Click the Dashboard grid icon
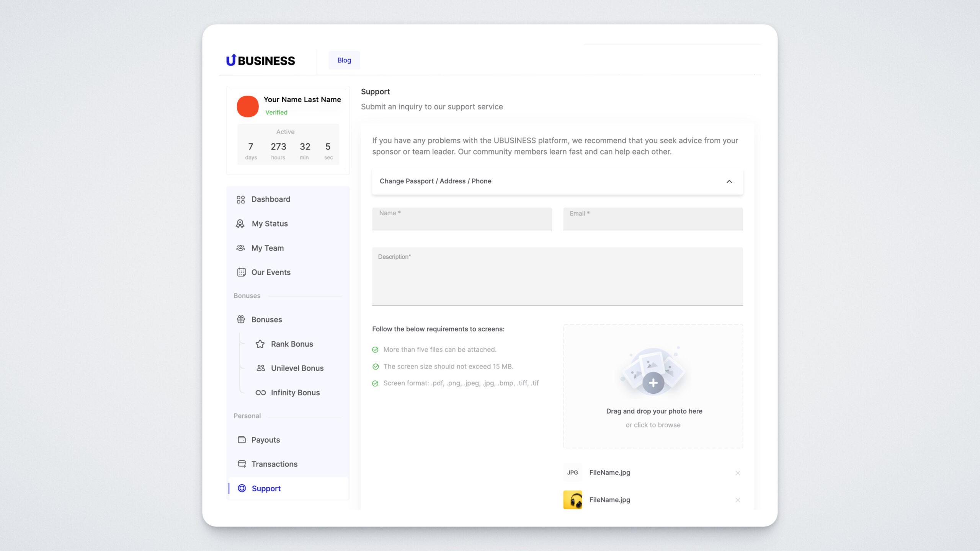 [240, 199]
